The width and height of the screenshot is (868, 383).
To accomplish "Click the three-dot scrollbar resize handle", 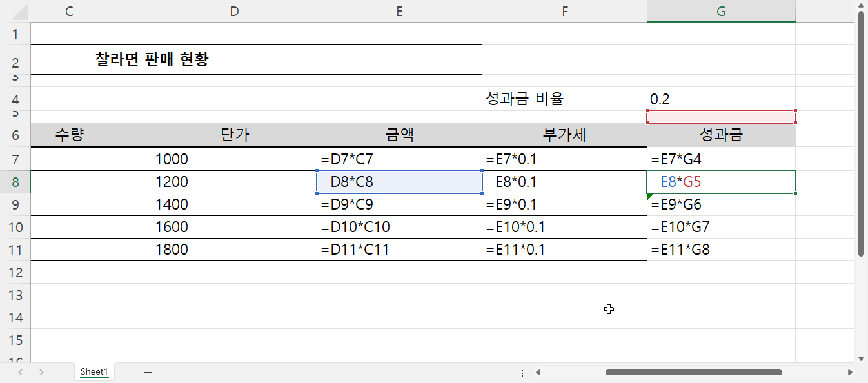I will (x=522, y=372).
